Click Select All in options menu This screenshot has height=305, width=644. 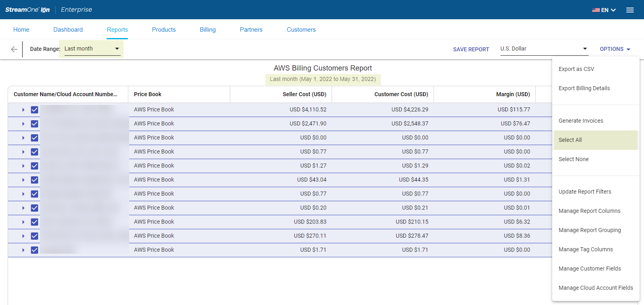coord(596,140)
